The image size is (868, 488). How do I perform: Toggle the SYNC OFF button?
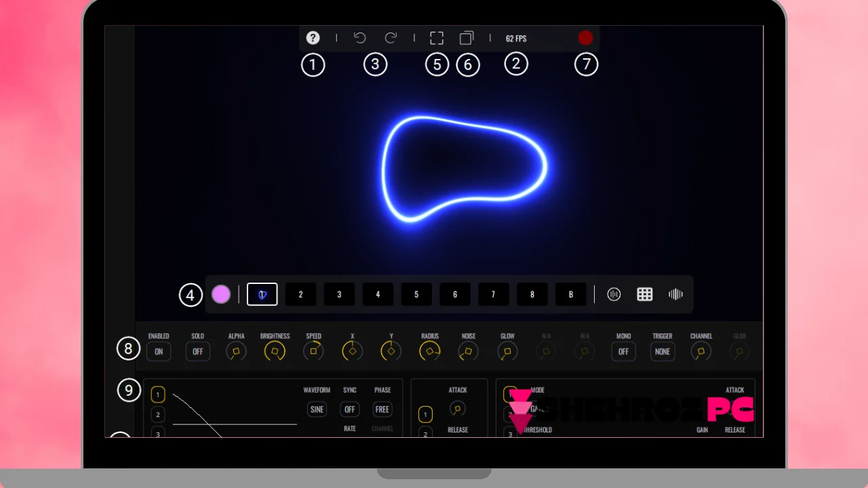tap(350, 409)
